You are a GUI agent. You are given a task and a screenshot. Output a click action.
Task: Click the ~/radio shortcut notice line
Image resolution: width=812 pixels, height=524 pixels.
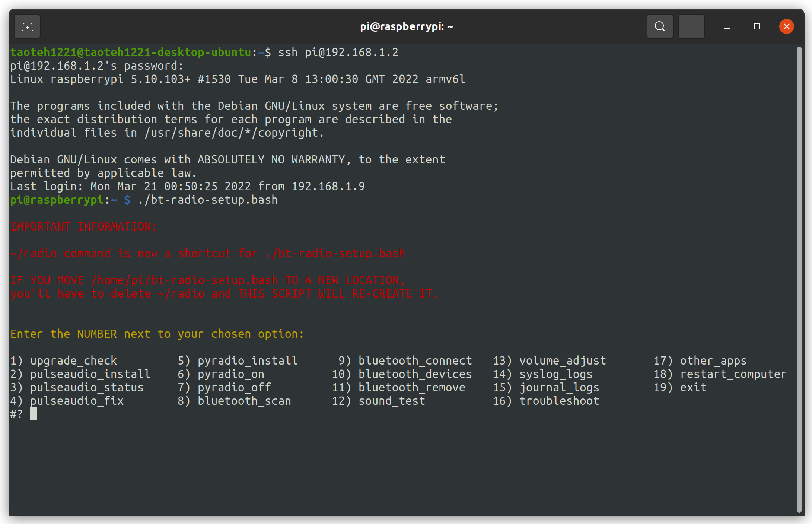point(207,253)
